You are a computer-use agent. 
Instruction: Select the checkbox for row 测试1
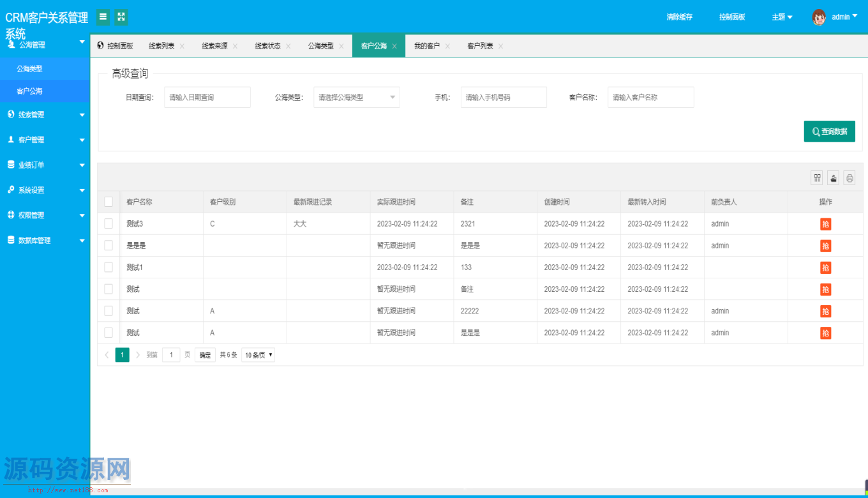[108, 267]
